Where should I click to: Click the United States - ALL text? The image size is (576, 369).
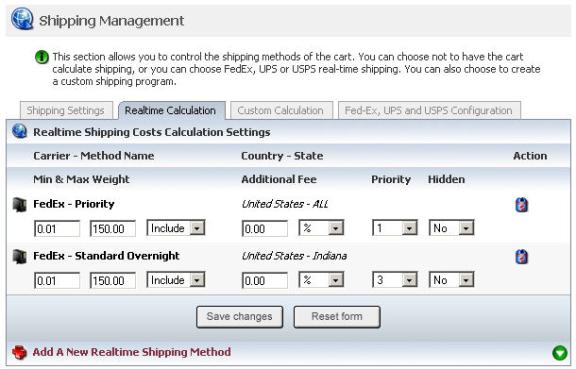click(x=285, y=204)
